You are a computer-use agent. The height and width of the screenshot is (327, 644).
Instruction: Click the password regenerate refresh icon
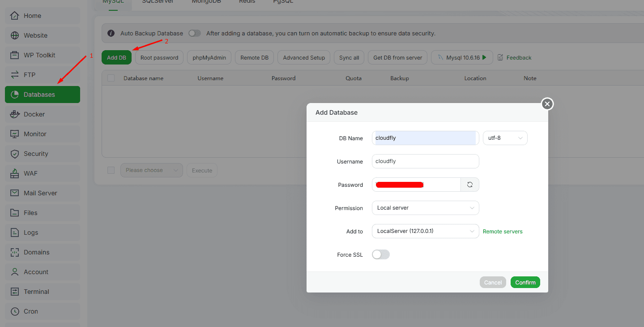pos(469,185)
